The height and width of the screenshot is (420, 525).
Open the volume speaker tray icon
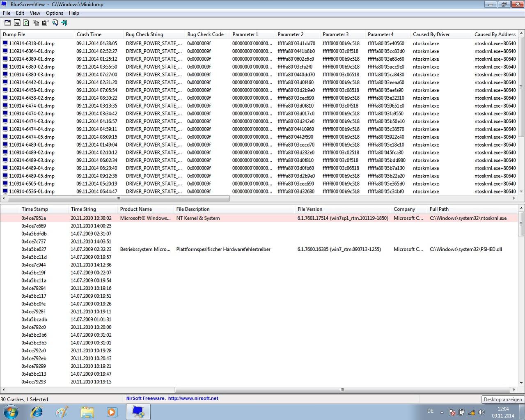(481, 412)
